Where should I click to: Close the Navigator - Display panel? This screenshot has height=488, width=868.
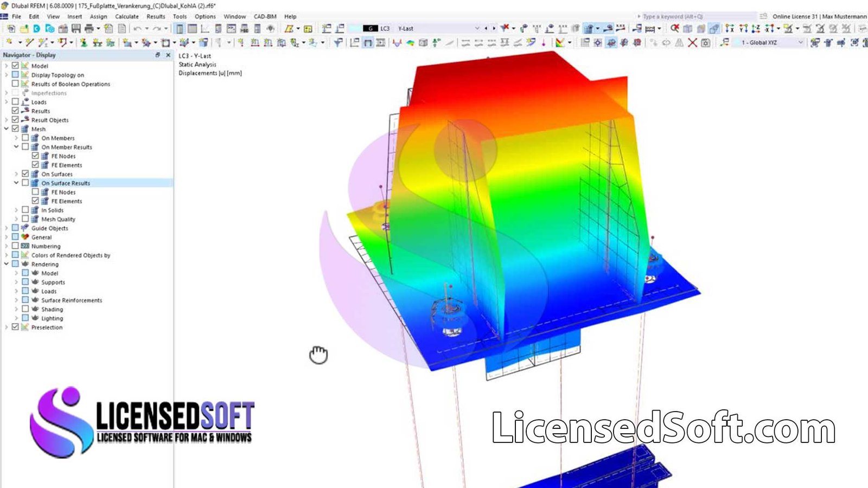pyautogui.click(x=168, y=55)
